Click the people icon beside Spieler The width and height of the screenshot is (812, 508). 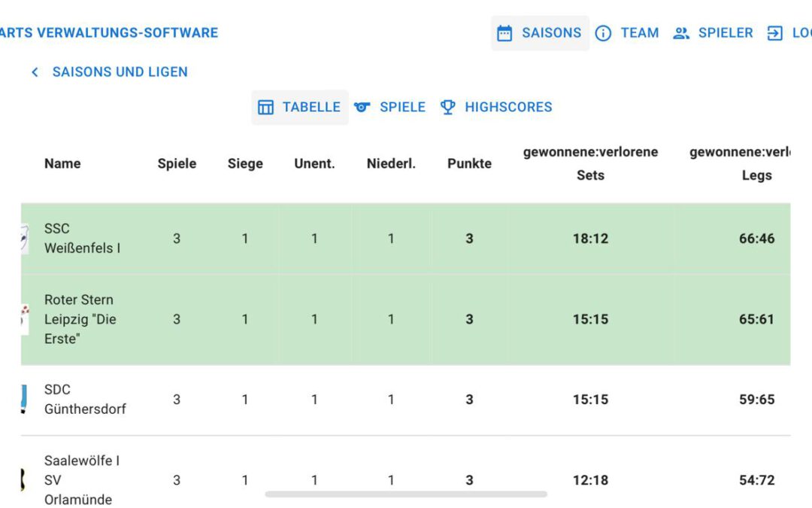(x=681, y=33)
